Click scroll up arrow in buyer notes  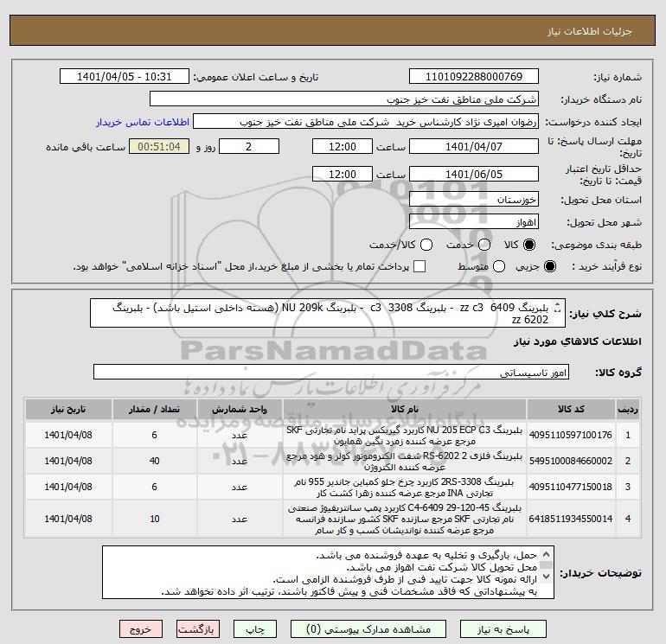point(547,553)
